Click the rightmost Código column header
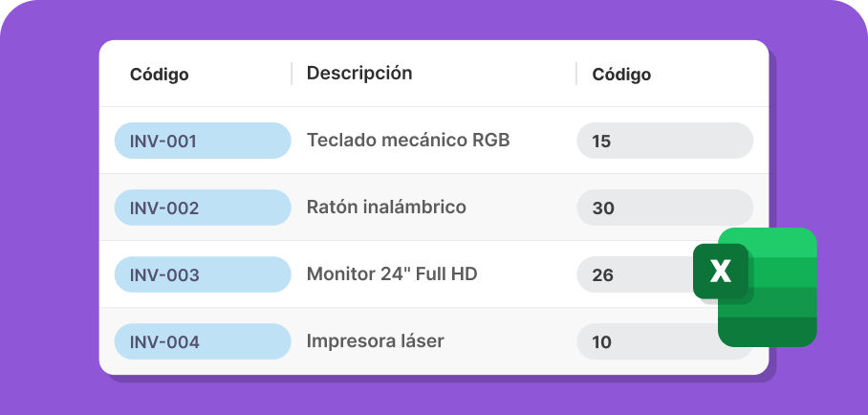This screenshot has height=415, width=868. click(621, 75)
